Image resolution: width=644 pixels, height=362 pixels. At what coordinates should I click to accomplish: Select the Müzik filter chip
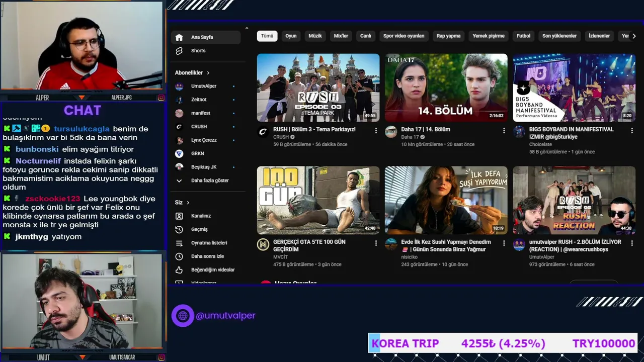tap(315, 36)
